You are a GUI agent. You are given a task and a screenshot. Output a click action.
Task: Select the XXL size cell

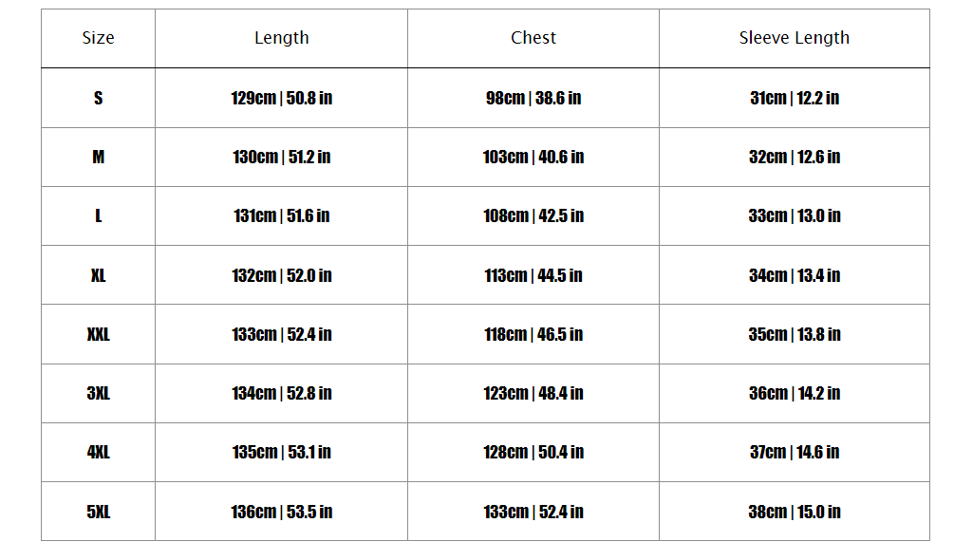coord(98,334)
